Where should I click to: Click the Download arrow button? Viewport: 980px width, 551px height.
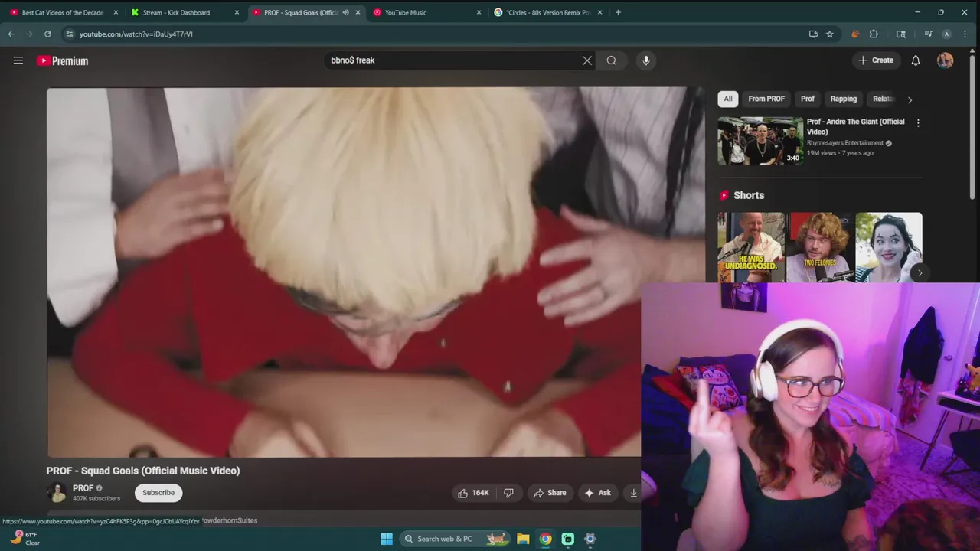(632, 493)
